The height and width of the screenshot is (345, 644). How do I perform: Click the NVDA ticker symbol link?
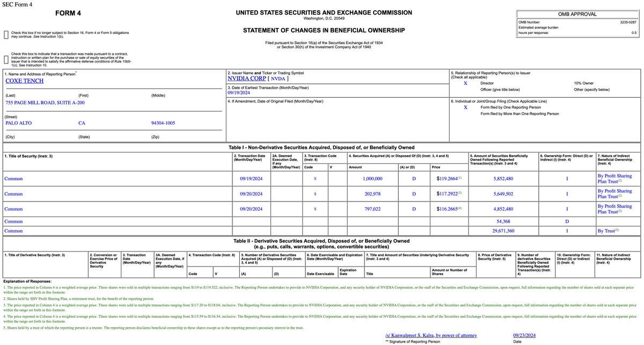click(278, 78)
